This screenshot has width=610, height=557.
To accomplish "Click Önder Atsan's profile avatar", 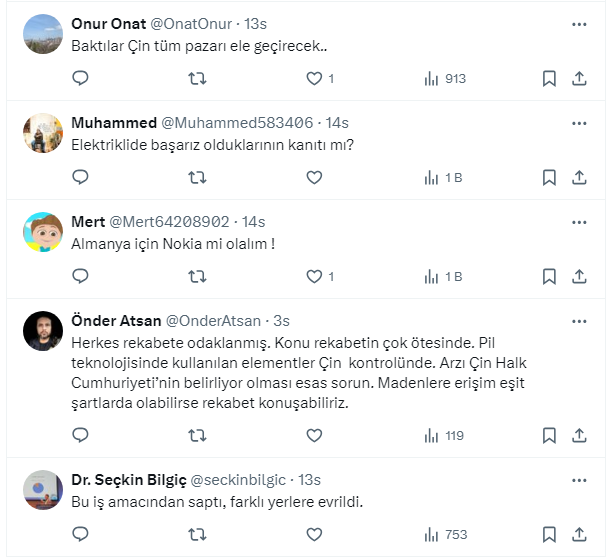I will [x=41, y=331].
